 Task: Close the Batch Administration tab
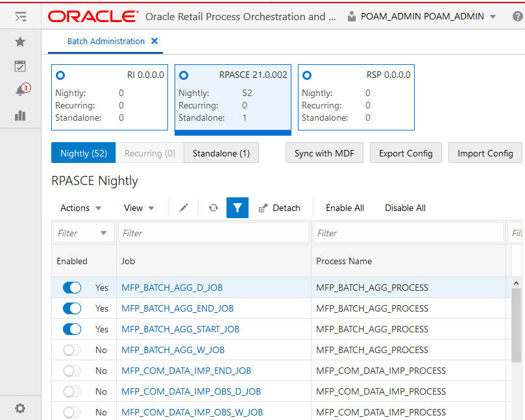tap(154, 41)
